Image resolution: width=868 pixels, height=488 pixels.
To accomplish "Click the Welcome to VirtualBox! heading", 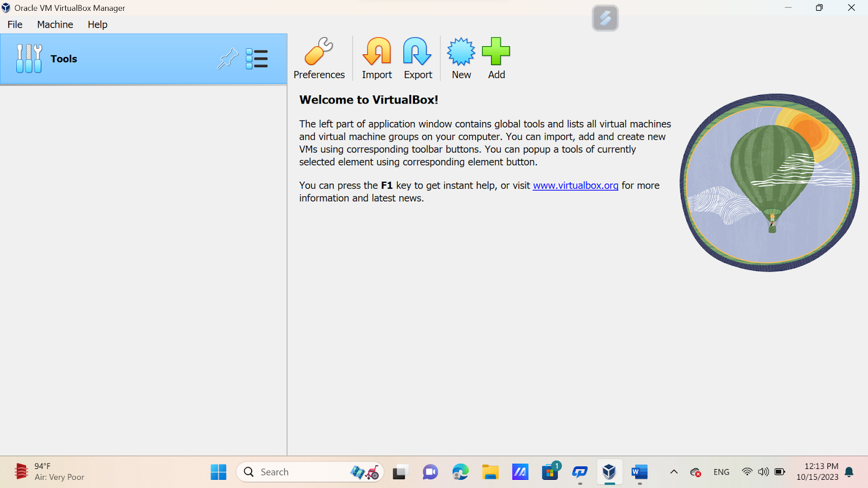I will 369,100.
